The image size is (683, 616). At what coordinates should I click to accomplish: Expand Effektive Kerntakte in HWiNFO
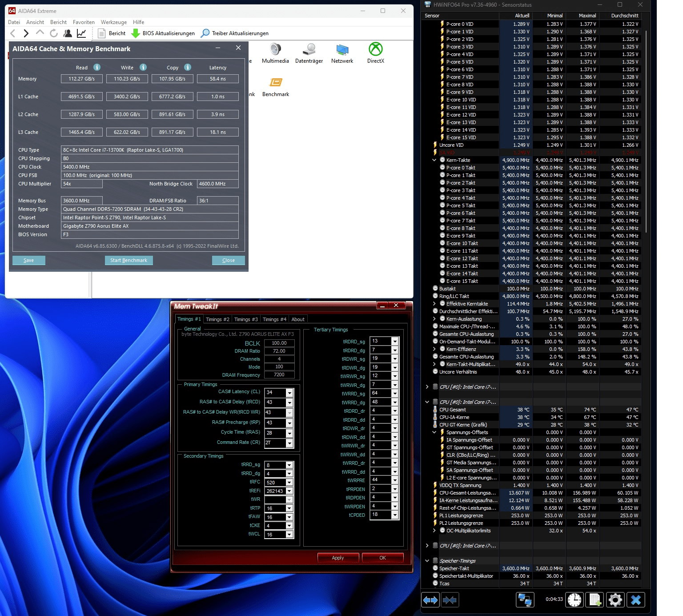point(434,304)
